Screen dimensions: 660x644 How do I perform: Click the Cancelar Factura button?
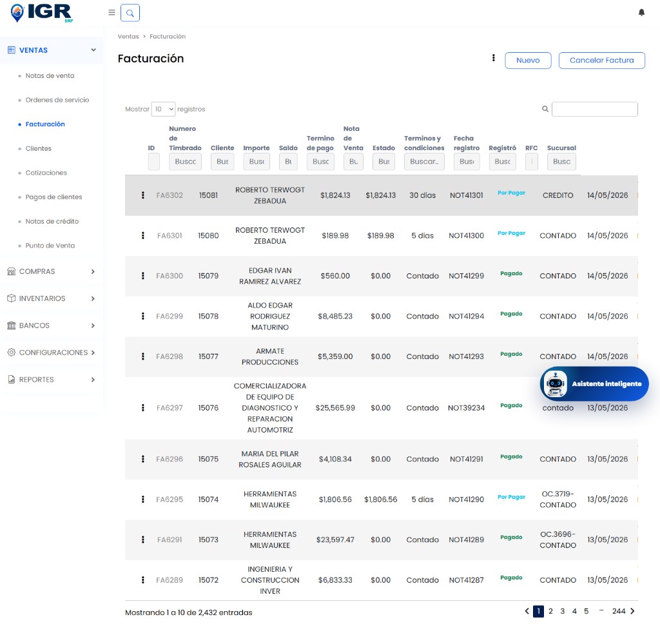(x=601, y=60)
